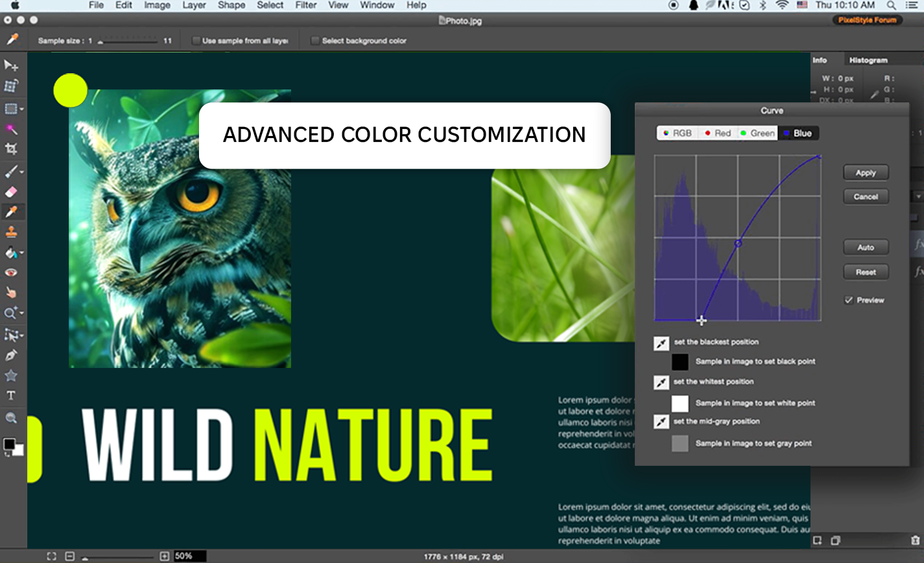Click the black point eyedropper icon
The image size is (924, 563).
coord(661,343)
